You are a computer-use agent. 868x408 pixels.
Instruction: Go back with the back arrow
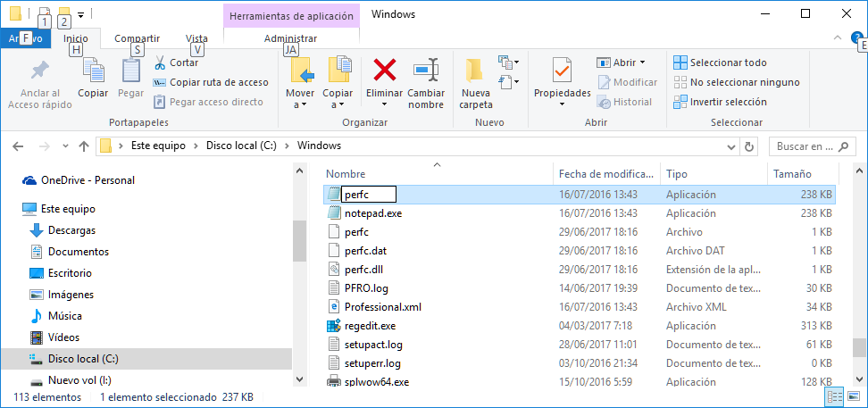pos(18,146)
